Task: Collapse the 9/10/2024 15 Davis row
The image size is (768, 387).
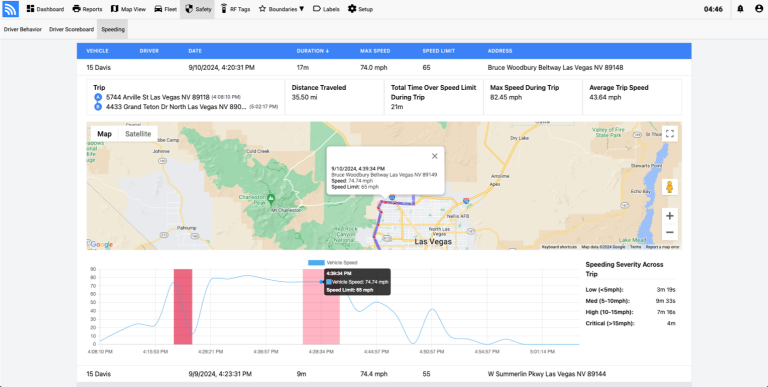Action: point(384,68)
